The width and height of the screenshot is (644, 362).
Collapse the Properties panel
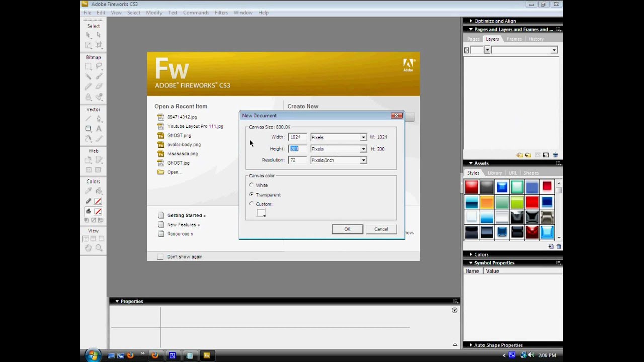(x=117, y=301)
